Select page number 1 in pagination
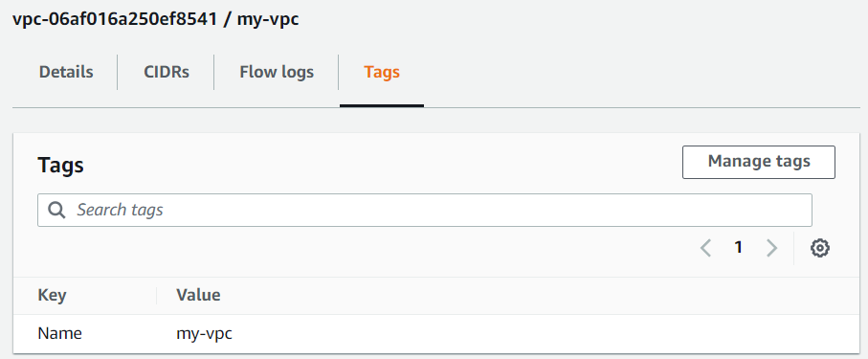Viewport: 868px width, 359px height. [x=738, y=248]
